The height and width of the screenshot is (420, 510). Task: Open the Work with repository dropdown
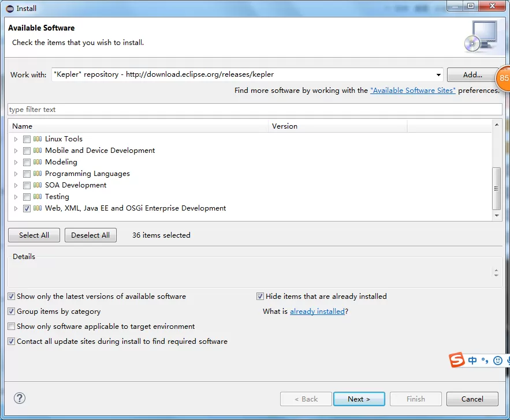click(438, 75)
